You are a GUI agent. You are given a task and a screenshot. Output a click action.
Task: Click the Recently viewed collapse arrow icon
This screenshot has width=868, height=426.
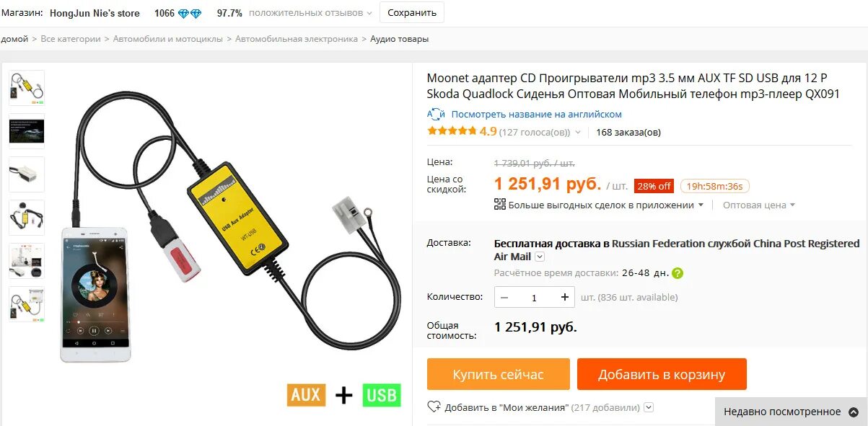pos(854,412)
